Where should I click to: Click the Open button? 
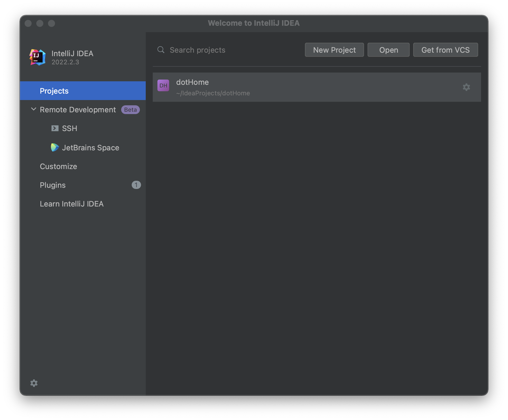click(389, 50)
